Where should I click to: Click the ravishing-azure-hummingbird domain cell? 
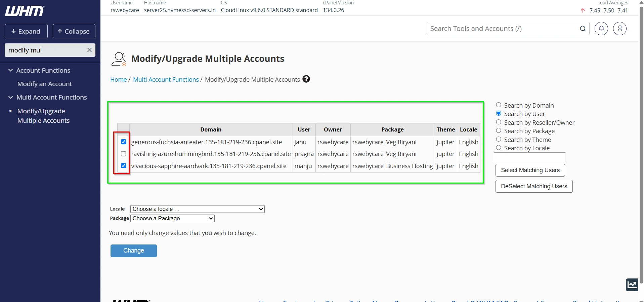[211, 154]
